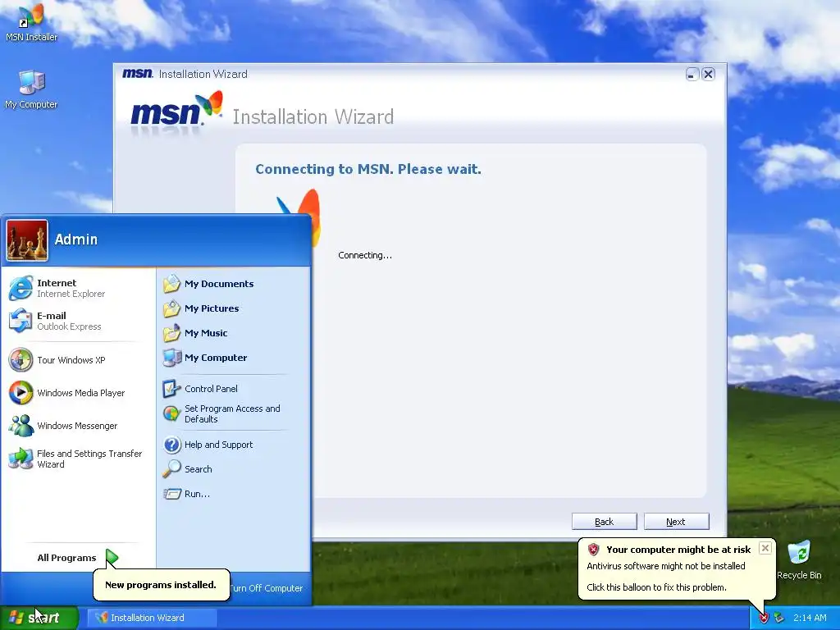Open the My Documents folder icon
Screen dimensions: 840x630
pyautogui.click(x=171, y=284)
